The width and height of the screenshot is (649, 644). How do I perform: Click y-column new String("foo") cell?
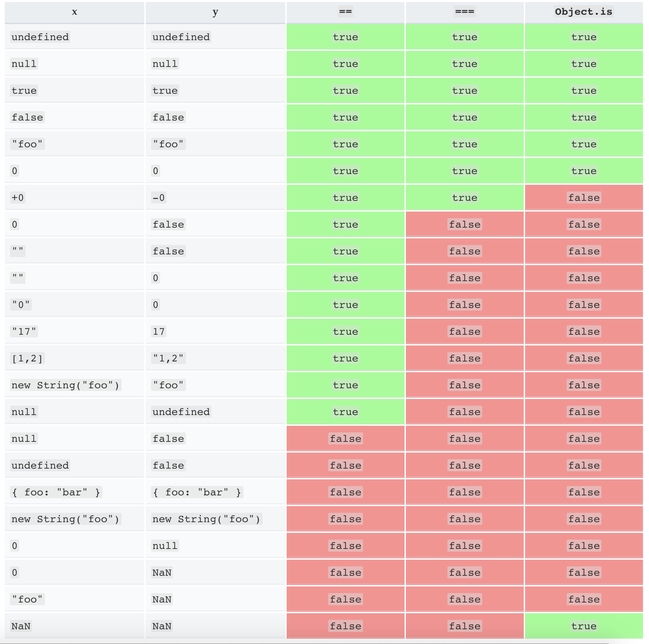point(206,519)
